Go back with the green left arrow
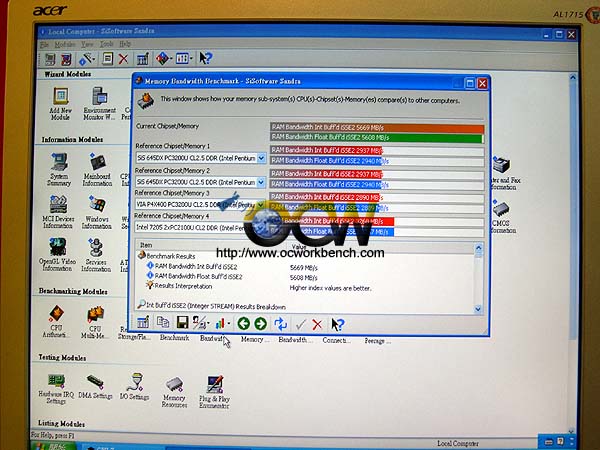The image size is (600, 450). tap(243, 324)
